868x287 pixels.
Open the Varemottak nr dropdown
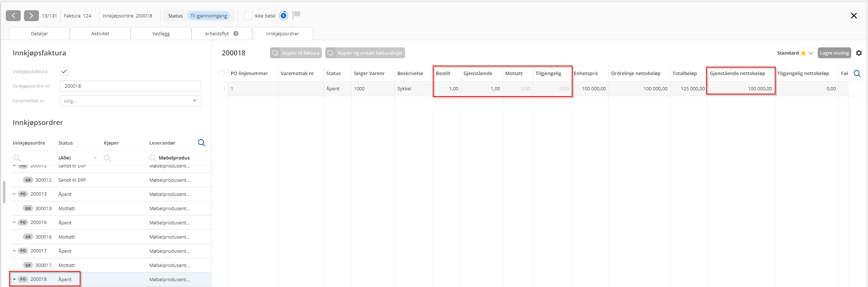[130, 101]
